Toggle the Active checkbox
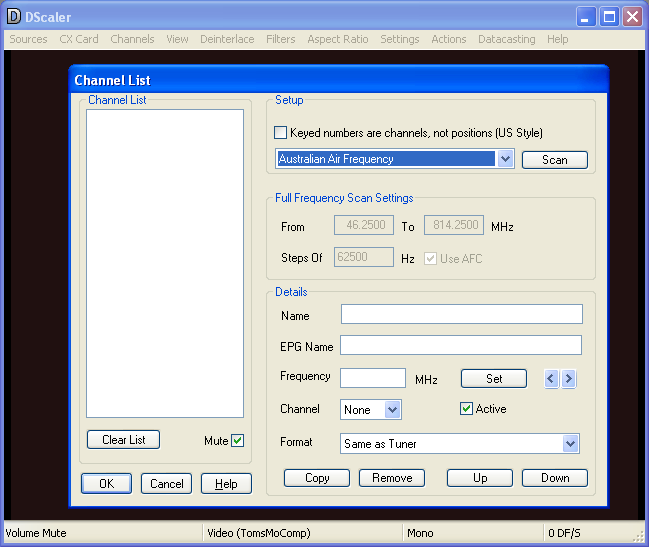649x547 pixels. point(466,409)
